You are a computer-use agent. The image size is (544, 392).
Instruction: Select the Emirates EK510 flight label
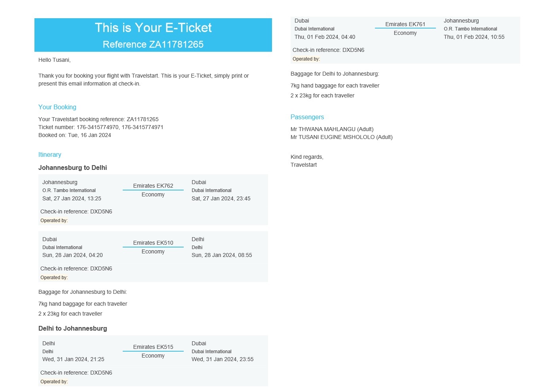153,243
